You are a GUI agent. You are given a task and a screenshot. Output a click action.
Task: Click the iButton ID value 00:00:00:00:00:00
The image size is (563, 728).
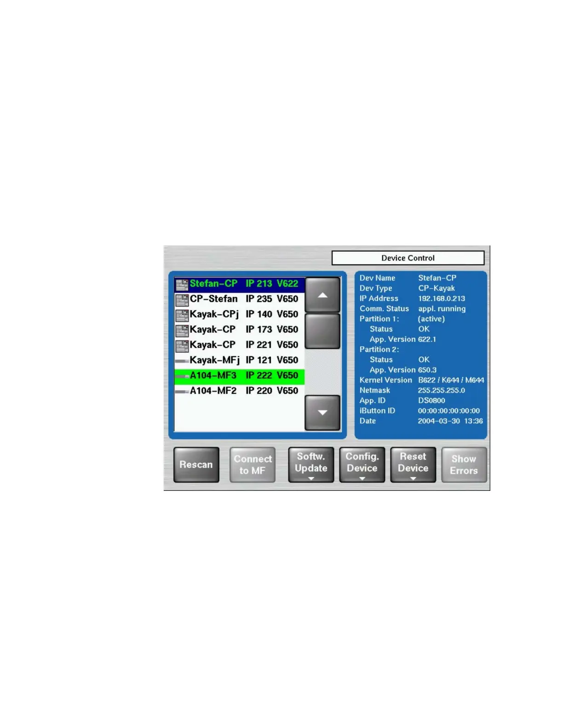coord(449,411)
